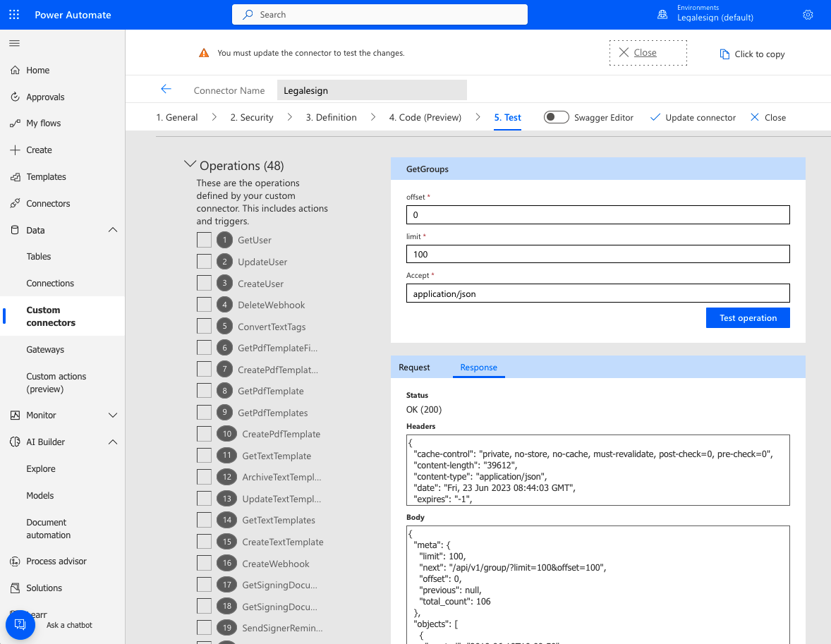Click the Data cylinder icon
The width and height of the screenshot is (831, 644).
(x=15, y=230)
